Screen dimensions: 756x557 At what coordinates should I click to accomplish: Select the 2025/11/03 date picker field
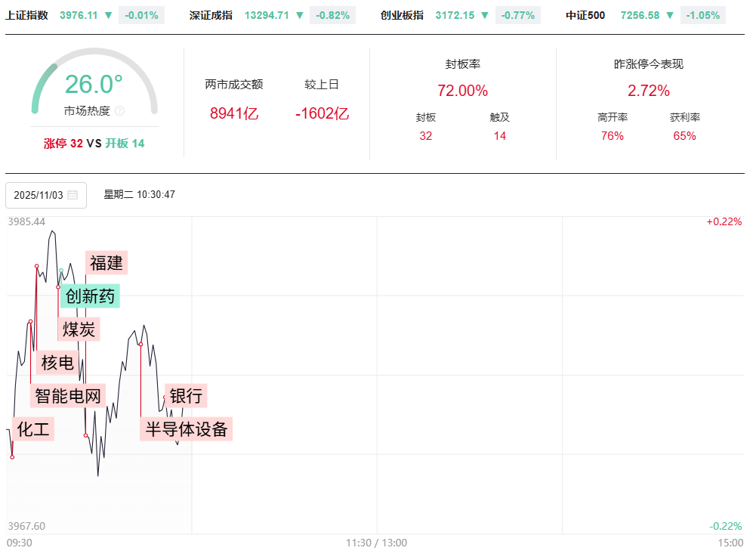[x=45, y=195]
